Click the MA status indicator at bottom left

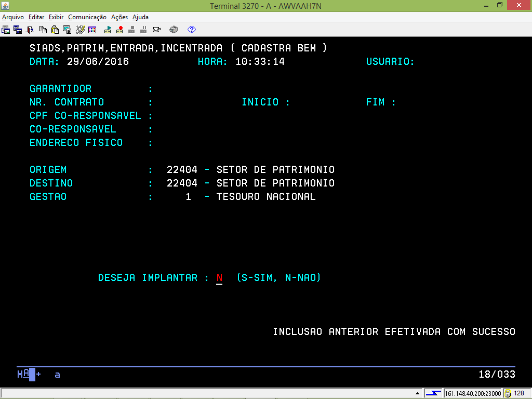(23, 374)
